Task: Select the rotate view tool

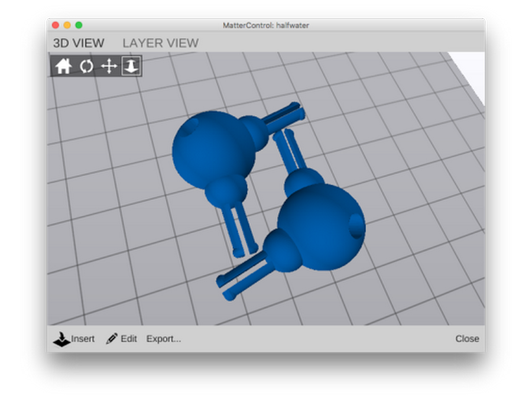Action: click(x=86, y=66)
